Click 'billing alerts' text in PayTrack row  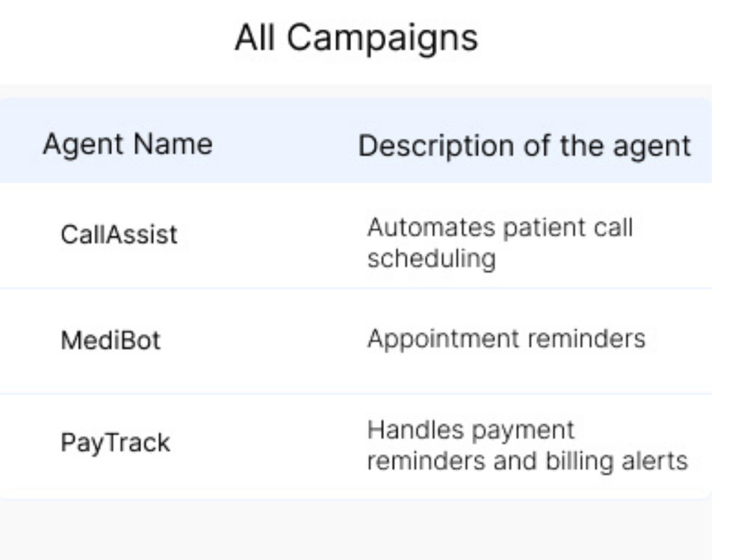tap(617, 461)
